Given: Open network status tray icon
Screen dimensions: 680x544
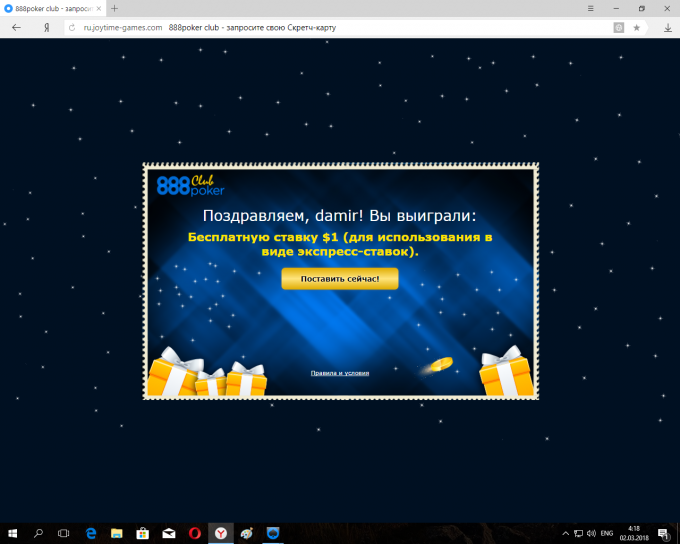Looking at the screenshot, I should point(578,534).
